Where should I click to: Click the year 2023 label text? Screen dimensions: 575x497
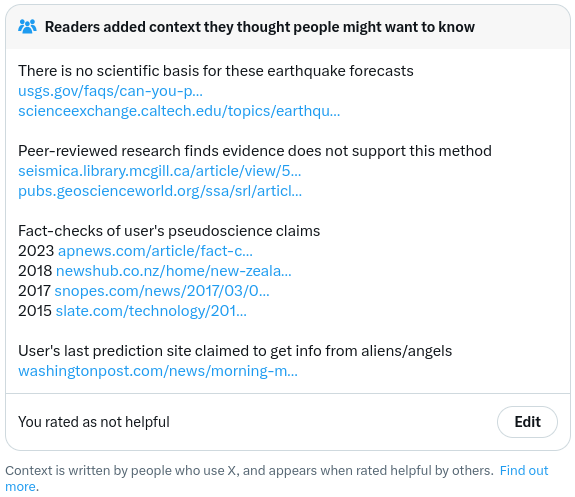36,251
